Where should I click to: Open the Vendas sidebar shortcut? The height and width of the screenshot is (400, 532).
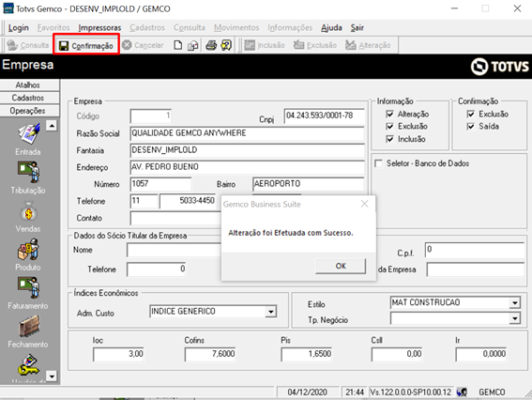click(x=28, y=217)
